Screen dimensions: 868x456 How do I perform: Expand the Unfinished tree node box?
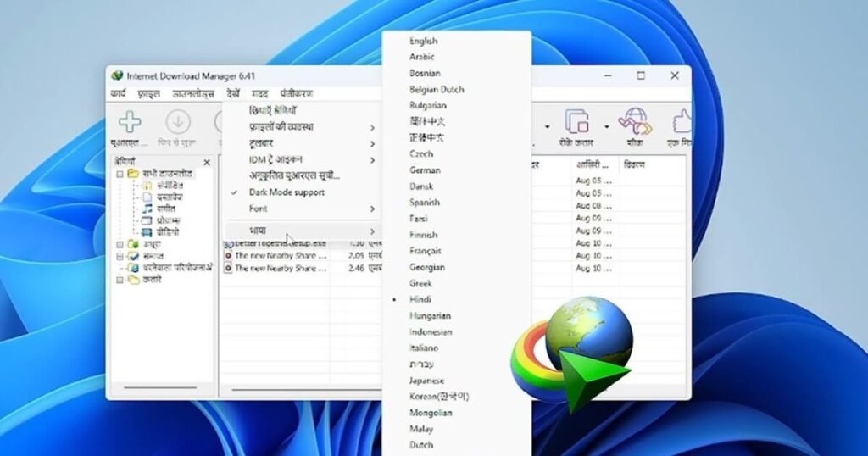[120, 244]
